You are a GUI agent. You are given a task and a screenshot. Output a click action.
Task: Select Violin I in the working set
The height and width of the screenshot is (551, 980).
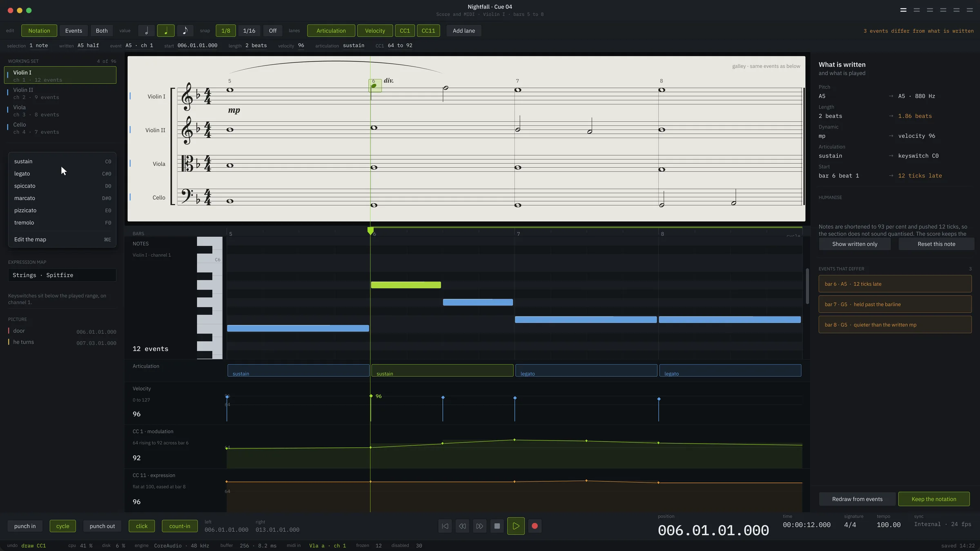(x=60, y=75)
